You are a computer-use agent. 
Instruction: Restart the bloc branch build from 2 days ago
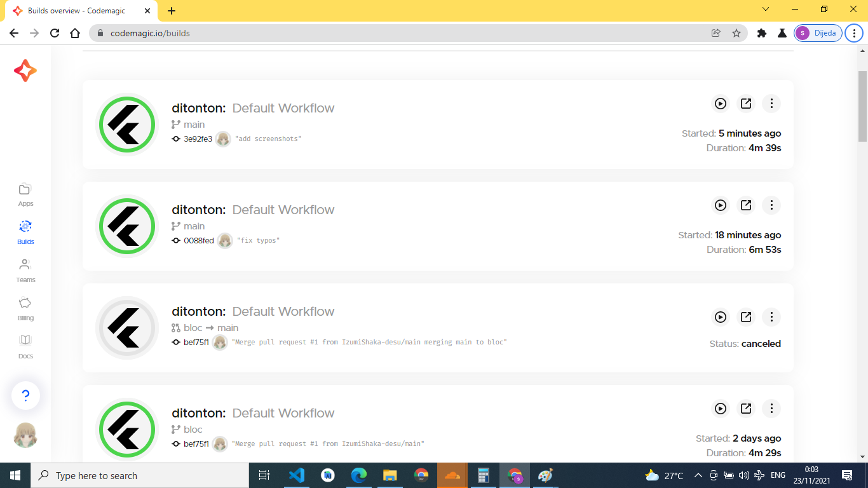(721, 409)
